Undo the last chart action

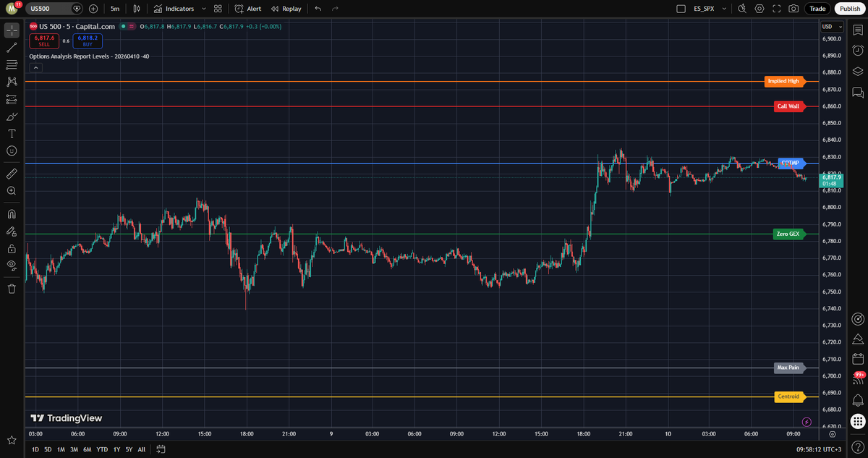(x=318, y=9)
